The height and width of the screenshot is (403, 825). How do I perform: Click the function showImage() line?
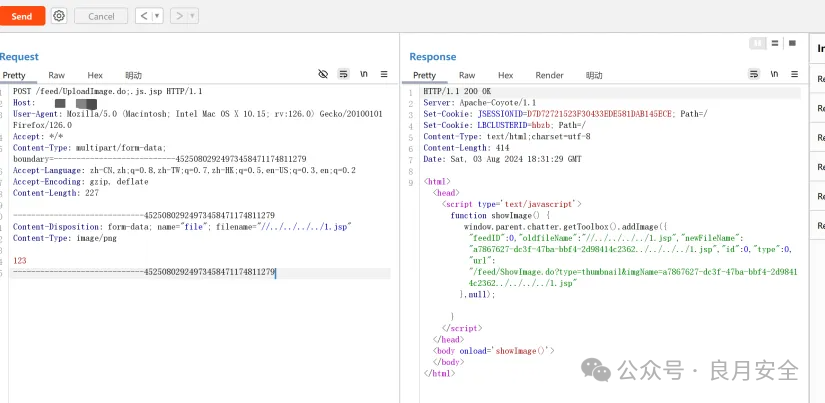click(500, 216)
